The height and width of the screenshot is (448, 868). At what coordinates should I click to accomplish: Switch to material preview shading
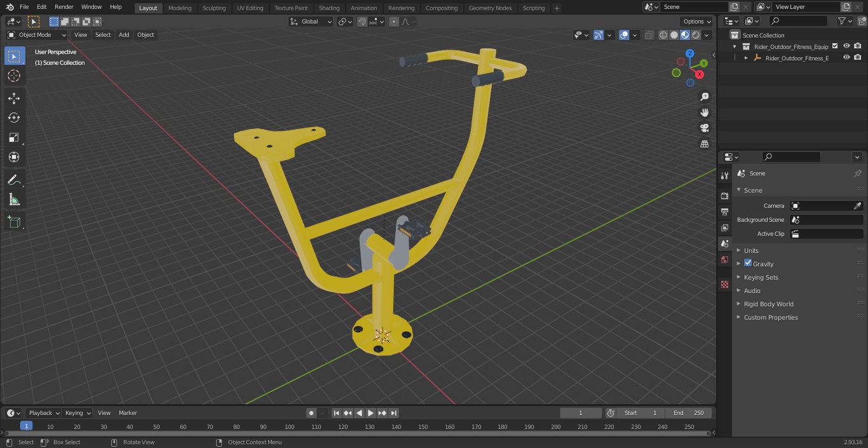[685, 35]
